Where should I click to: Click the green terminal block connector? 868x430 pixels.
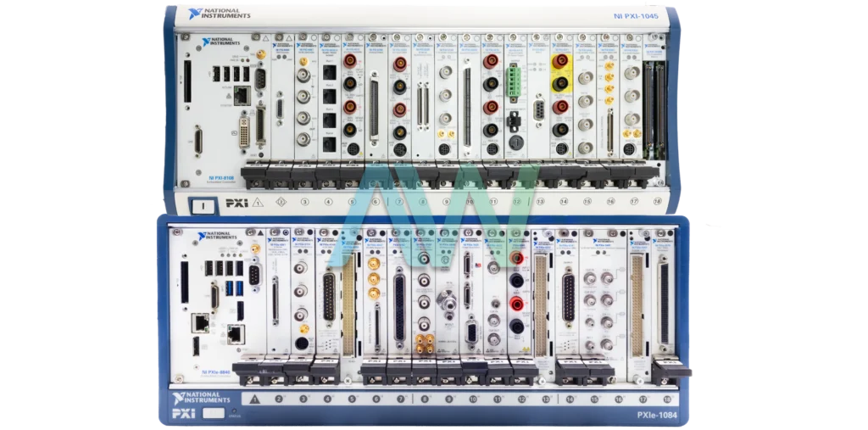[x=515, y=82]
